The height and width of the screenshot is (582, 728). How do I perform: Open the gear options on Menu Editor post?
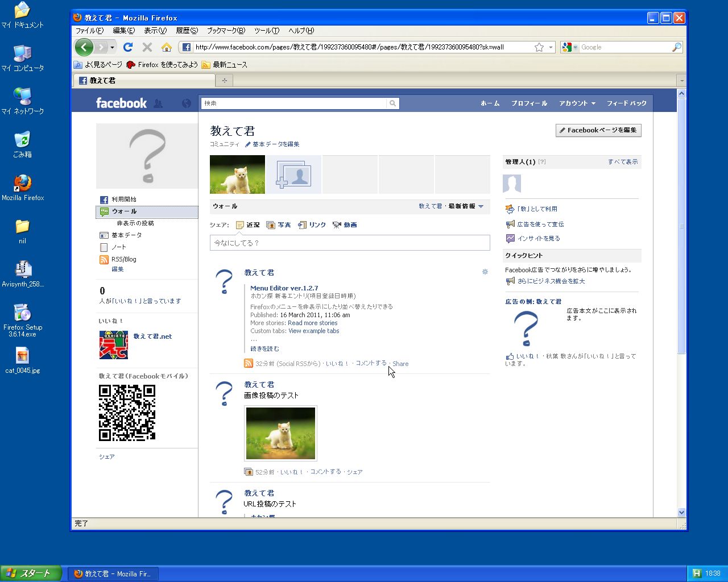coord(485,272)
